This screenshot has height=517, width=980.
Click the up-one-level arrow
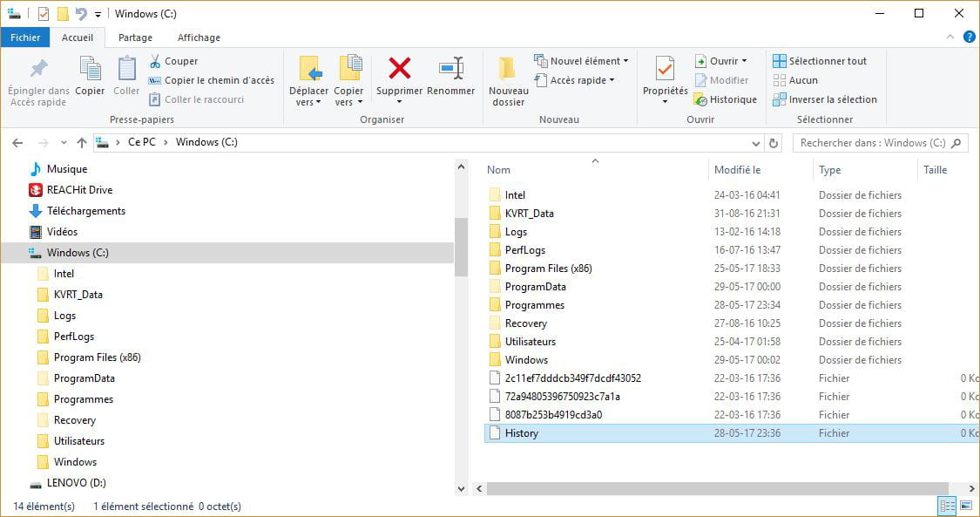[x=82, y=142]
